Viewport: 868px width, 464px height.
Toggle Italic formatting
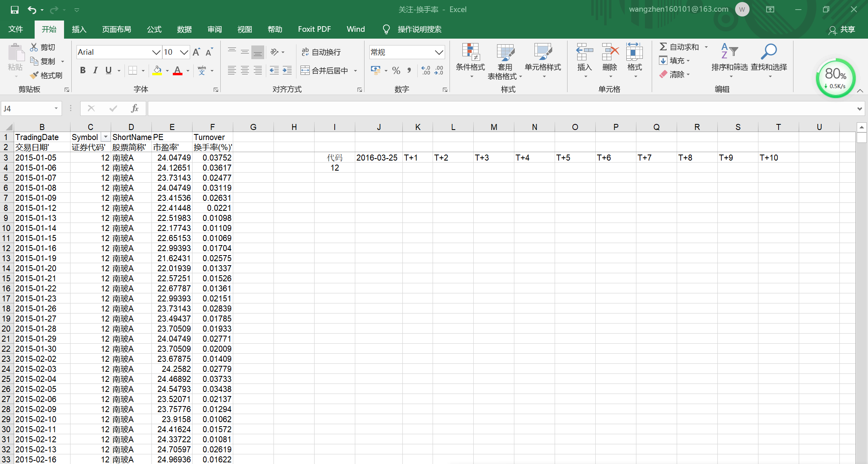[x=95, y=71]
